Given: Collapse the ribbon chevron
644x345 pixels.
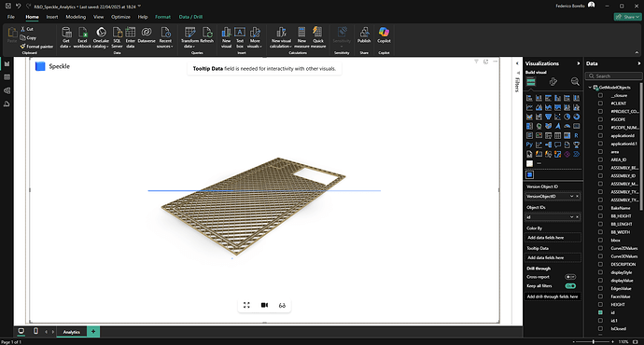Looking at the screenshot, I should (x=637, y=52).
